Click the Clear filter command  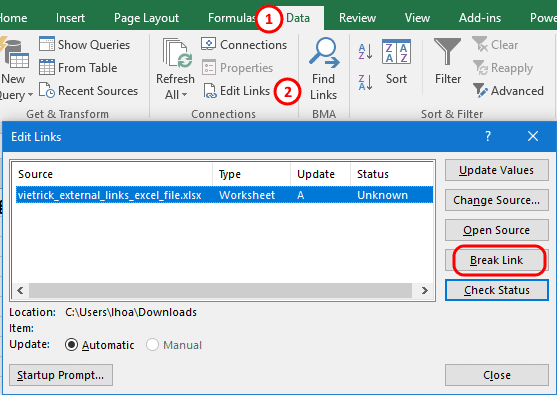[495, 44]
